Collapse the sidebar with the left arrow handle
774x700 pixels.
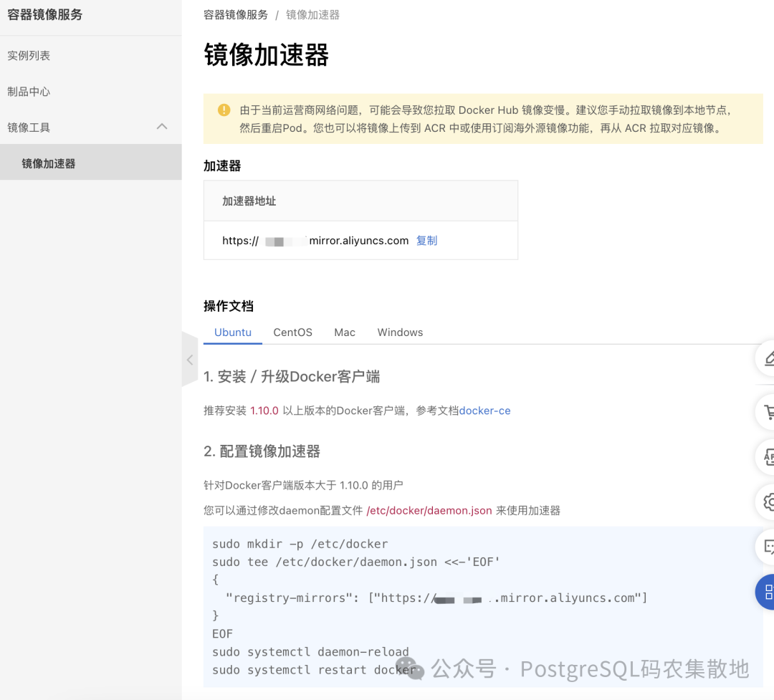(190, 360)
